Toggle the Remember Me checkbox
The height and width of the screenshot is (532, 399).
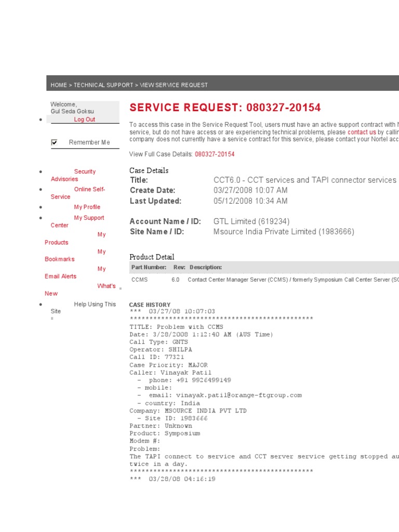pos(55,142)
